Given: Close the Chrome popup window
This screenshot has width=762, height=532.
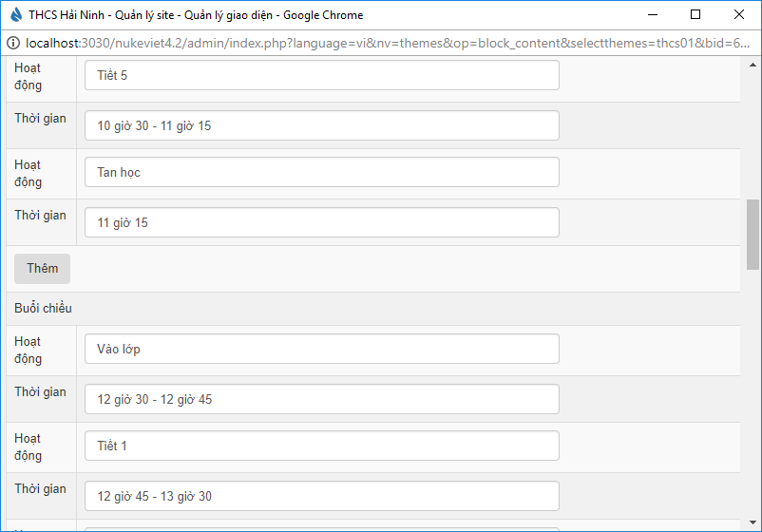Looking at the screenshot, I should [738, 14].
